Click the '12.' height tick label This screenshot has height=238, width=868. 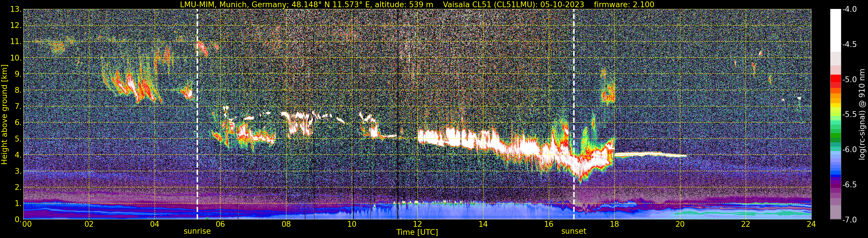[x=16, y=26]
